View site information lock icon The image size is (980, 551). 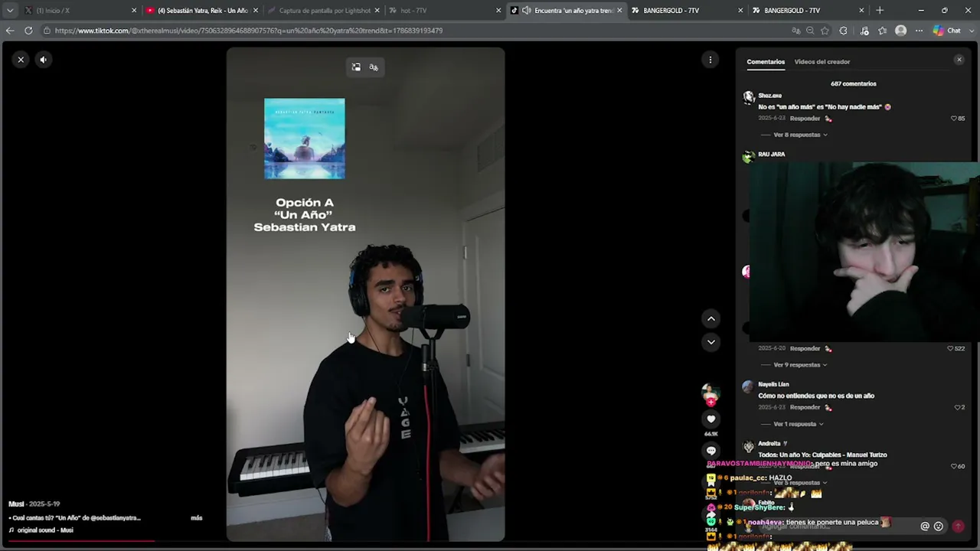(x=47, y=31)
